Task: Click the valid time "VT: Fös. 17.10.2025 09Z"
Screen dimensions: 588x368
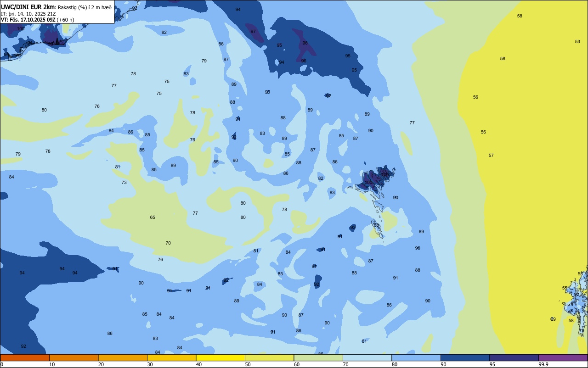Action: tap(28, 20)
